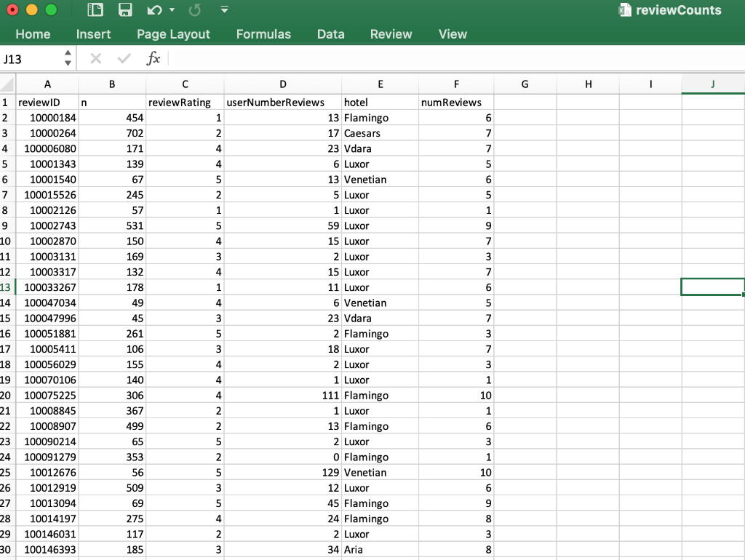This screenshot has height=560, width=745.
Task: Select userNumberReviews cell showing 59
Action: coord(283,225)
